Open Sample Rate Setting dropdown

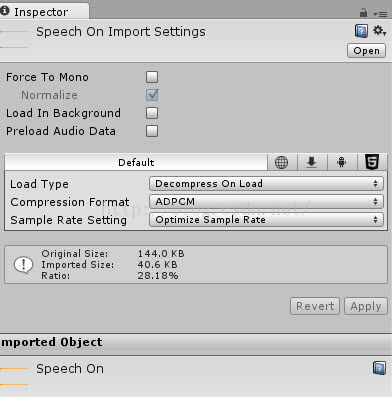[266, 220]
